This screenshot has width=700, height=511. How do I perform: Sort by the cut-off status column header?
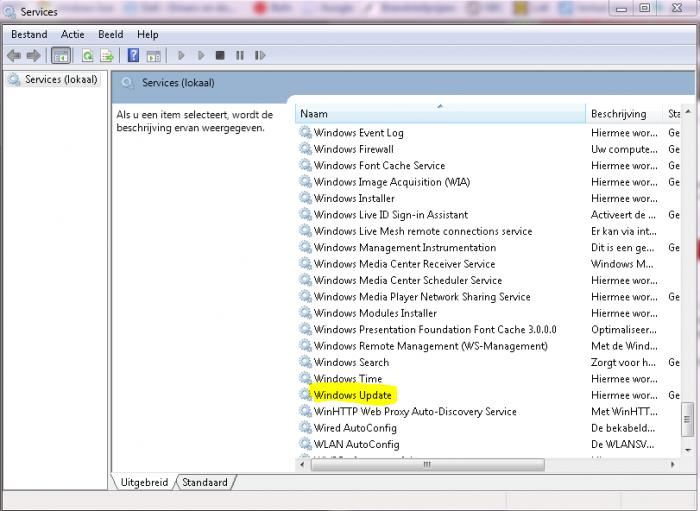(x=673, y=114)
